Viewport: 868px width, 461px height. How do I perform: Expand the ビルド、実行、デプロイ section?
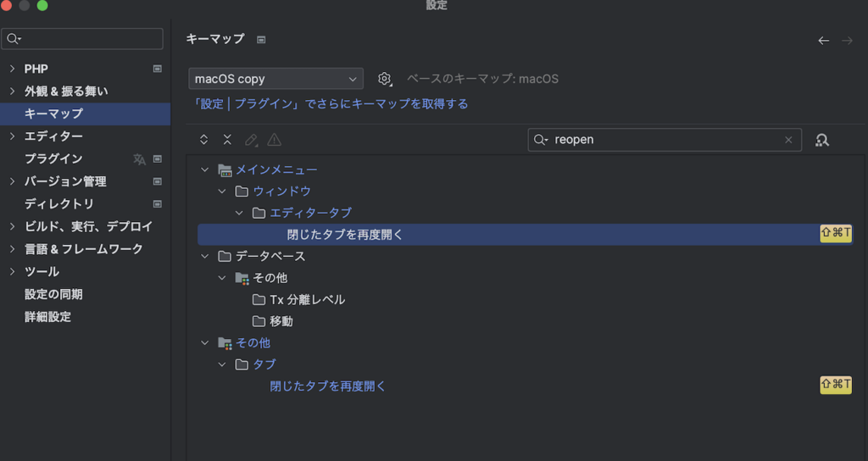12,226
